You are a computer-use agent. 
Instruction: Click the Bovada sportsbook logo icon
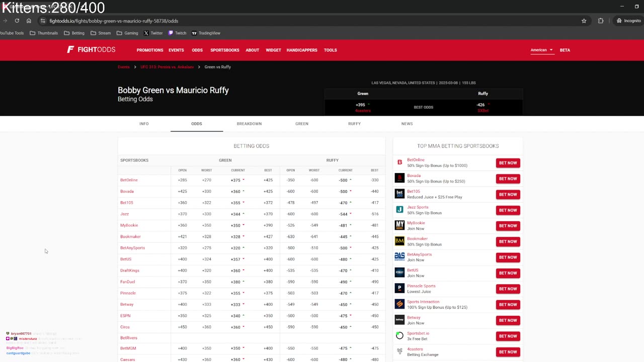(399, 178)
